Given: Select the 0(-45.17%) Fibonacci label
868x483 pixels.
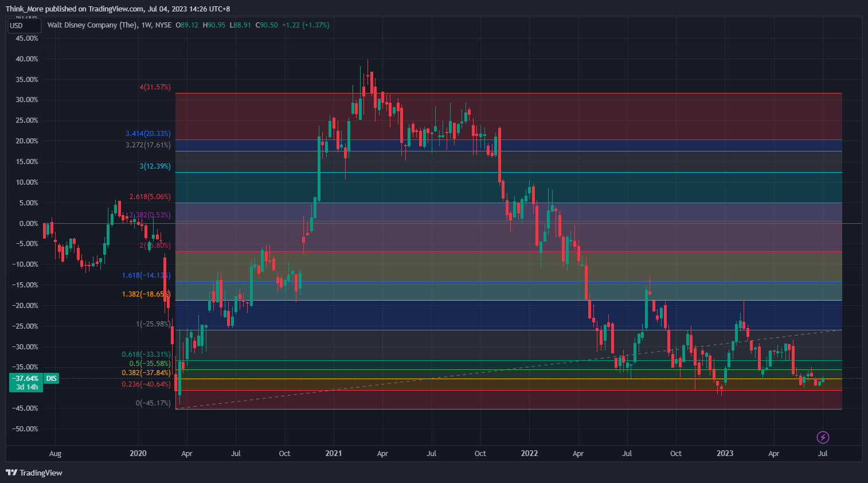Looking at the screenshot, I should point(154,403).
